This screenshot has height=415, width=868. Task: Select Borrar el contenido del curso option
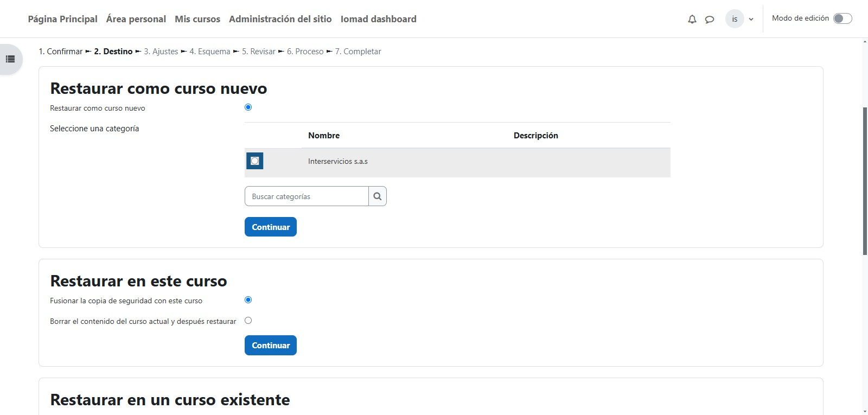click(x=248, y=321)
